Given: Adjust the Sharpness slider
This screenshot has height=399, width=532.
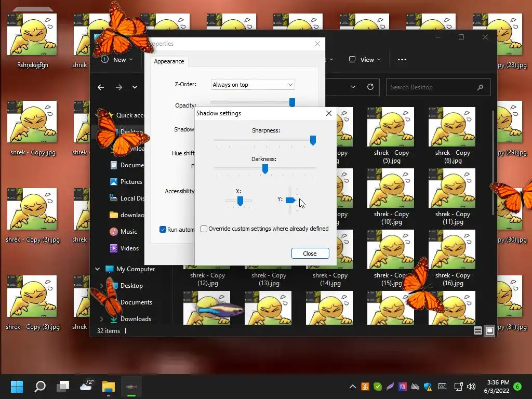Looking at the screenshot, I should pyautogui.click(x=313, y=140).
